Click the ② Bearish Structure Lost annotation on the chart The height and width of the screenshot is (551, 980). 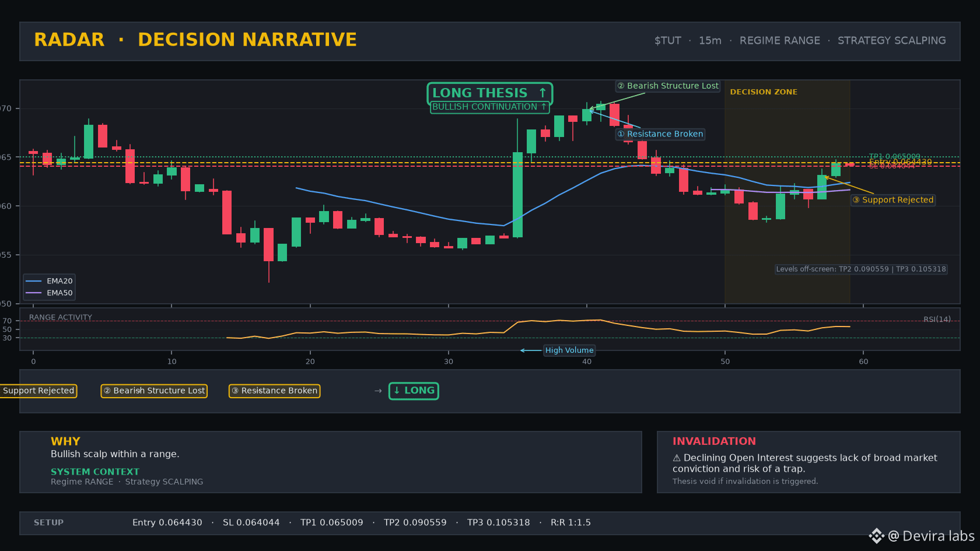pyautogui.click(x=668, y=86)
